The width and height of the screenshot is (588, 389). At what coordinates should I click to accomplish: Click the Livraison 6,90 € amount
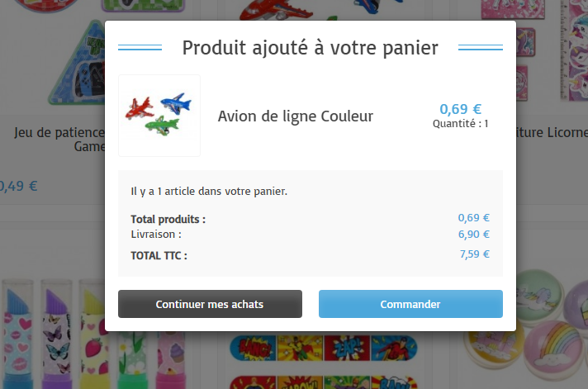[474, 235]
